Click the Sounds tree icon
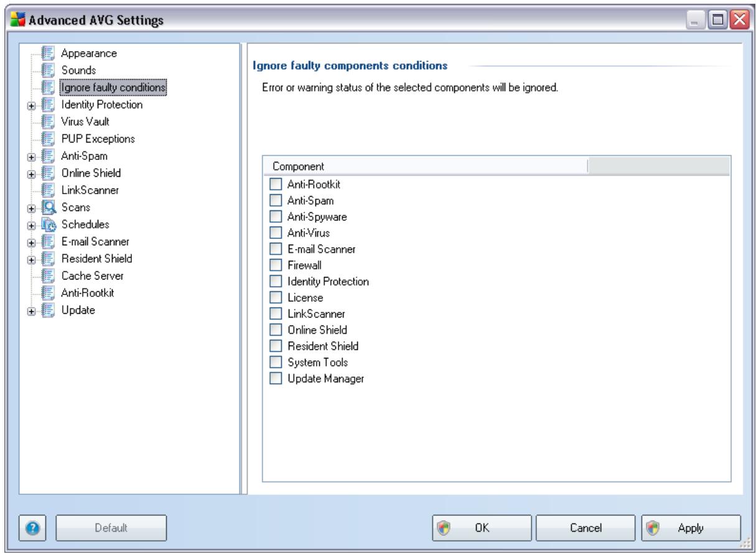The height and width of the screenshot is (554, 756). [x=49, y=70]
